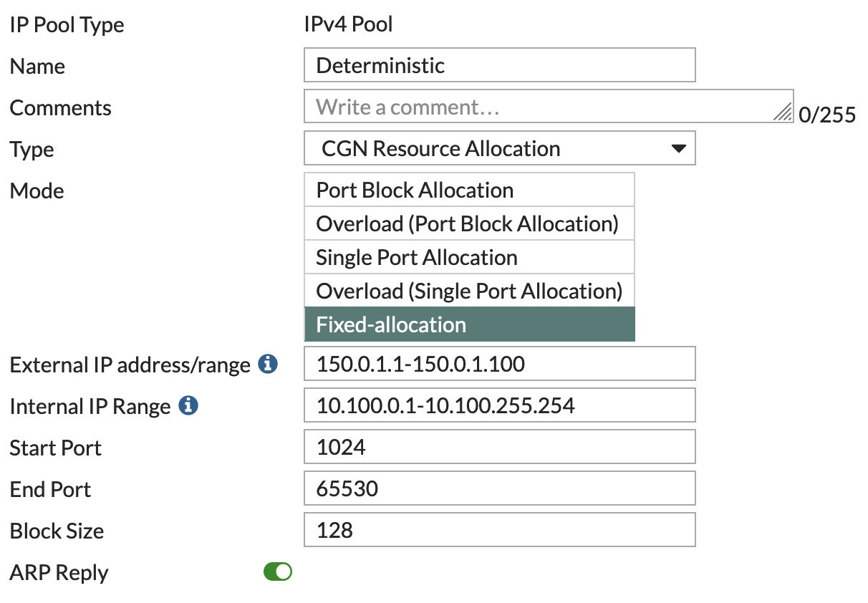Screen dimensions: 868x603
Task: Click the End Port input showing 65530
Action: pyautogui.click(x=500, y=488)
